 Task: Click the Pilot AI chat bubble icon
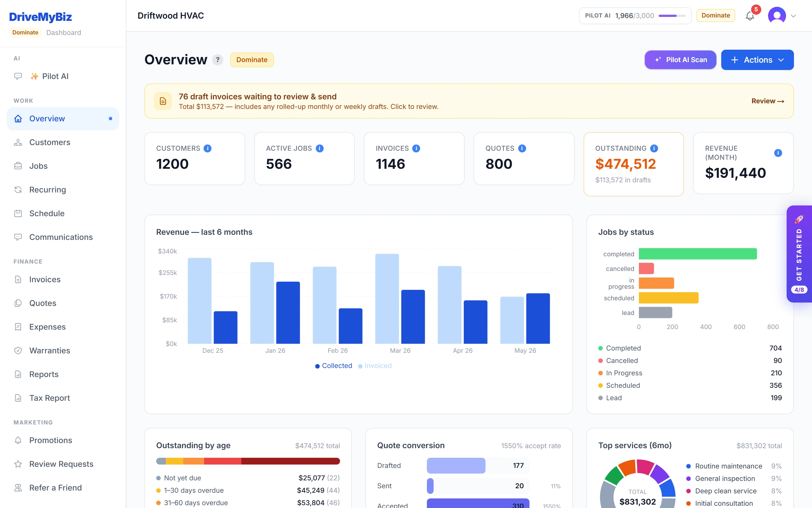[x=18, y=76]
